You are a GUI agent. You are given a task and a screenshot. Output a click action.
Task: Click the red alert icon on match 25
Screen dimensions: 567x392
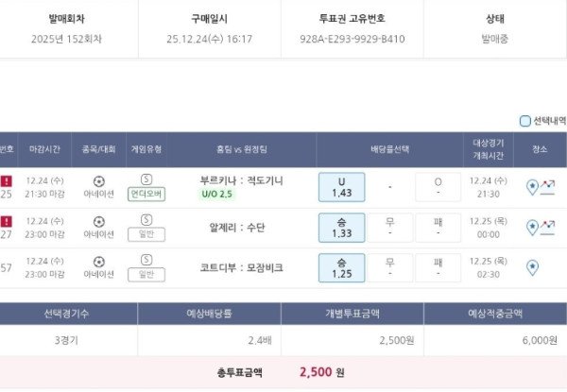click(7, 180)
